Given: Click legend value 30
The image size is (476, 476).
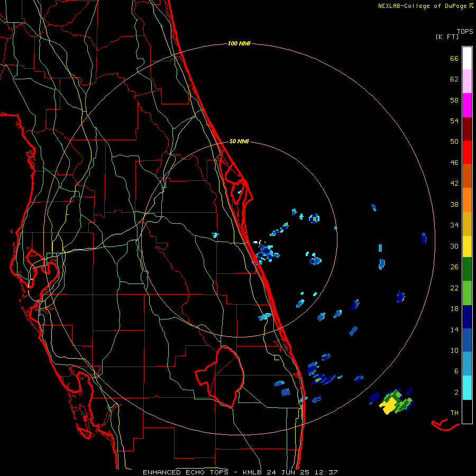Looking at the screenshot, I should pyautogui.click(x=454, y=246).
